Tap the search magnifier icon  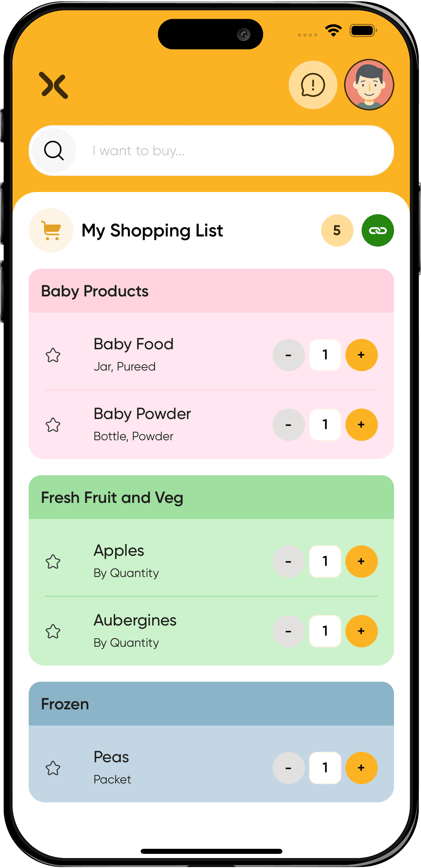(x=54, y=150)
